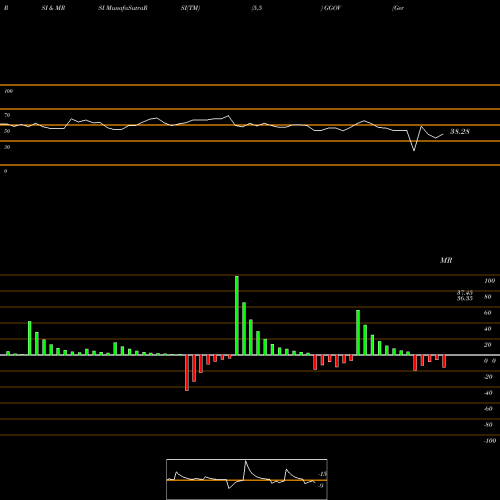This screenshot has height=500, width=500.
Task: Click the 'SI & MR' header label
Action: coord(53,8)
